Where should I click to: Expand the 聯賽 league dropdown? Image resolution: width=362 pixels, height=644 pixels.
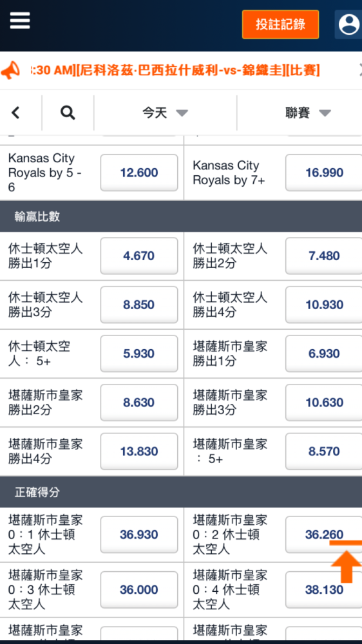(308, 113)
